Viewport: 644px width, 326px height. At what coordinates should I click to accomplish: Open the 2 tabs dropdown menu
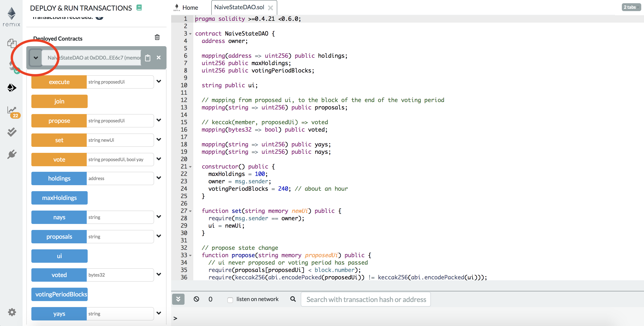pos(631,7)
